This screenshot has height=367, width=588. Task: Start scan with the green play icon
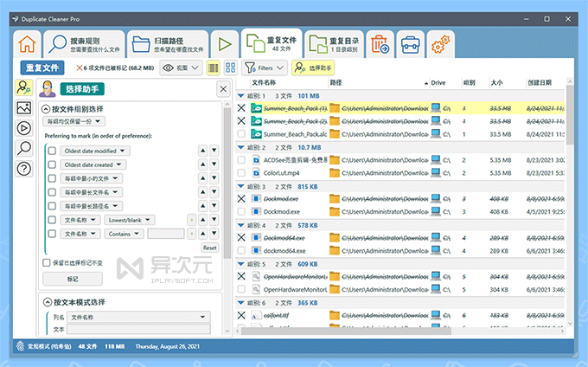[x=225, y=44]
